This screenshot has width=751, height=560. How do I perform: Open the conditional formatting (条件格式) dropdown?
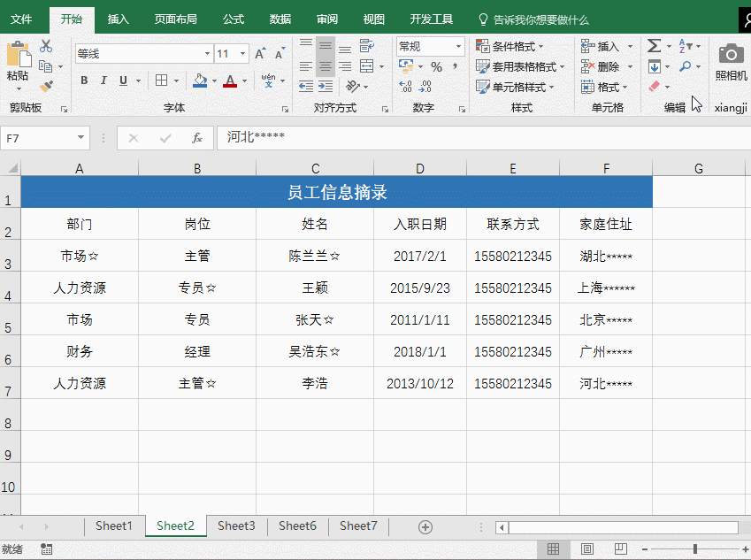(511, 46)
